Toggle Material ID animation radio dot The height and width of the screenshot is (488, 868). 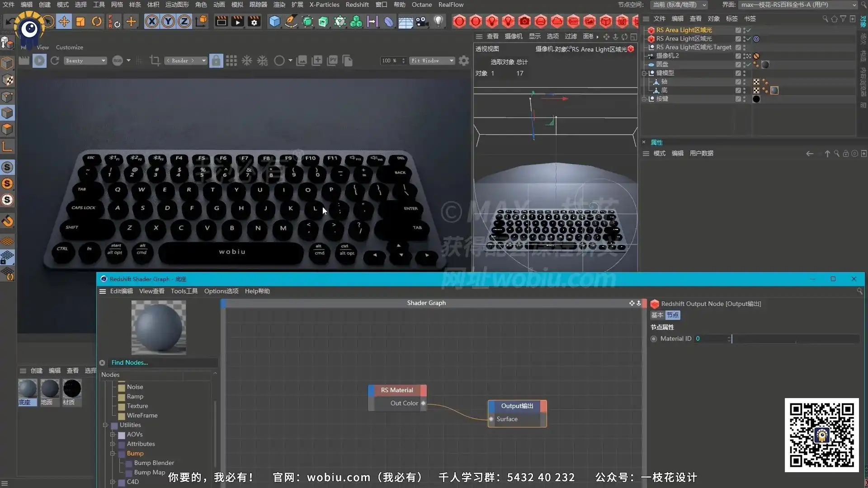click(654, 339)
